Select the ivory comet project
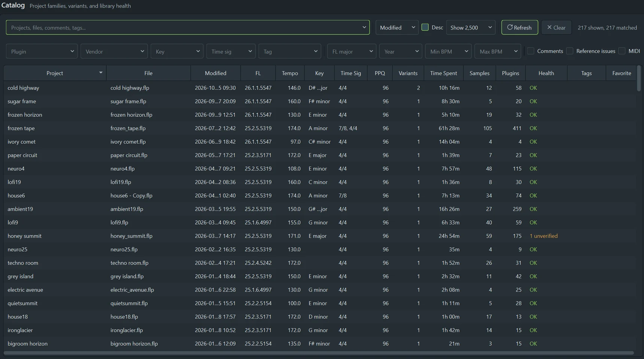 (x=22, y=142)
